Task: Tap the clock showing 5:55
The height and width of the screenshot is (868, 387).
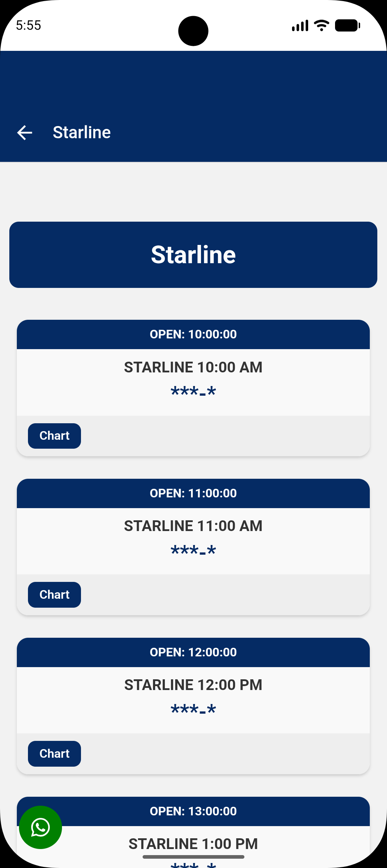Action: 29,25
